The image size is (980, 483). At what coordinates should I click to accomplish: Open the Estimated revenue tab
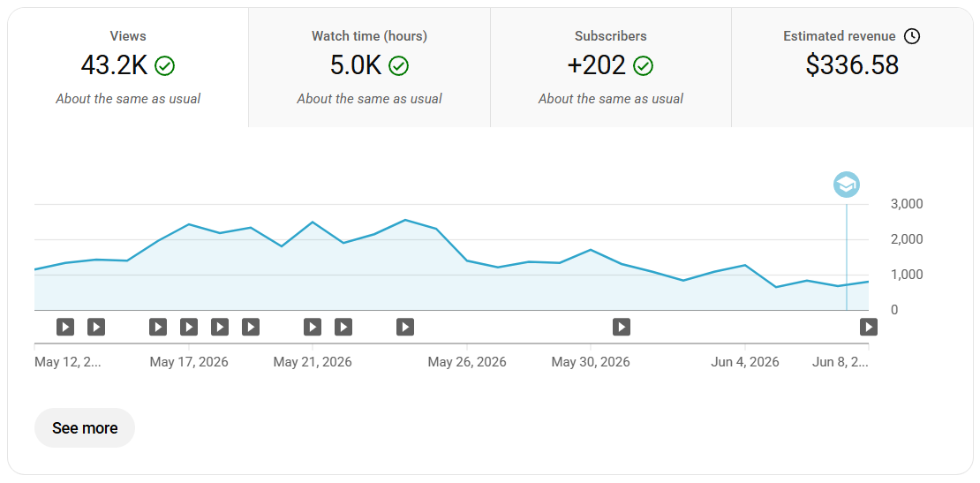[x=852, y=67]
